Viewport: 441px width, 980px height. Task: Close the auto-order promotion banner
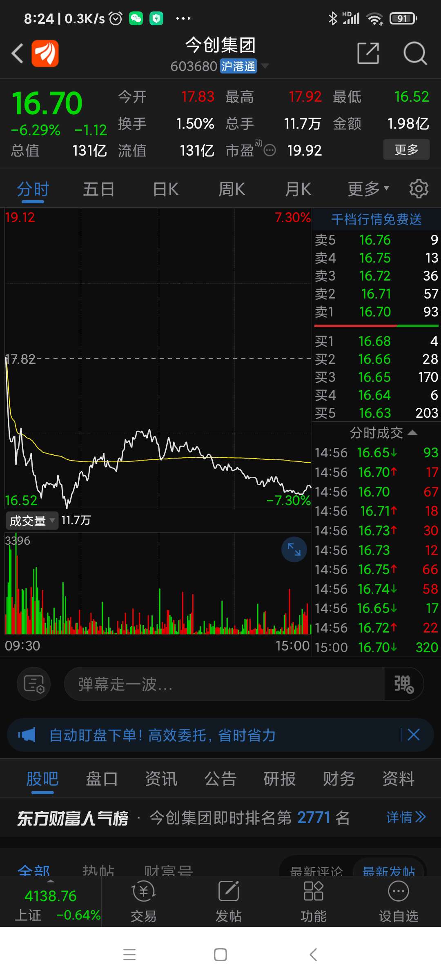[414, 735]
